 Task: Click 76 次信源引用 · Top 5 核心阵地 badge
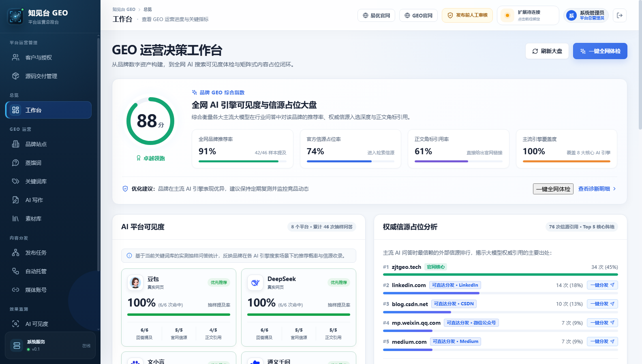coord(582,227)
